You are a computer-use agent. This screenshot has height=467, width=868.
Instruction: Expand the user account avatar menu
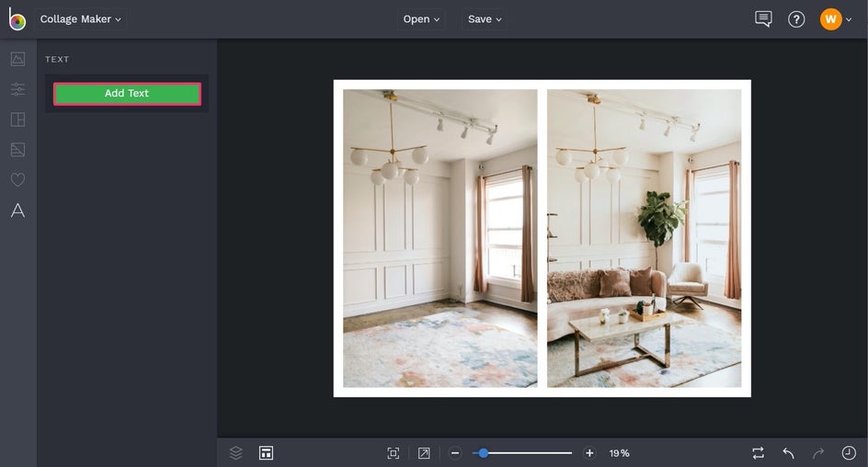[836, 19]
